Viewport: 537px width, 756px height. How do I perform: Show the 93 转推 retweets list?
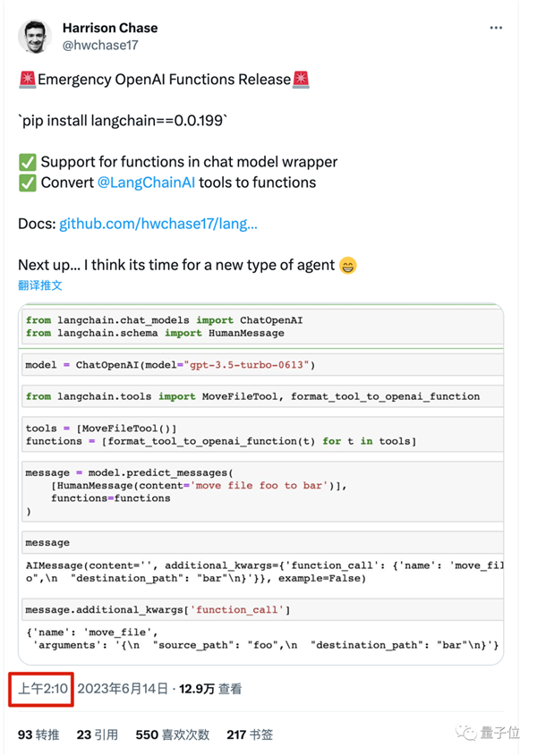click(38, 735)
